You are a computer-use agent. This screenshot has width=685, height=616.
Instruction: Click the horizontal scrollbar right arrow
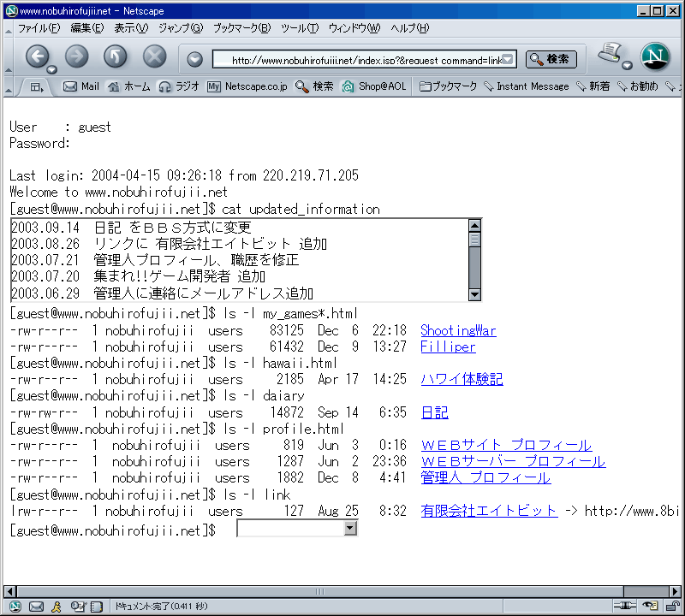(675, 591)
